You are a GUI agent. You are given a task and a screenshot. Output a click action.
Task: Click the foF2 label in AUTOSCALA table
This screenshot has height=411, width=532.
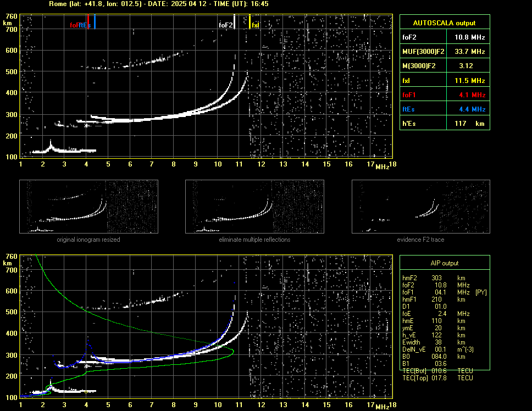click(x=409, y=37)
